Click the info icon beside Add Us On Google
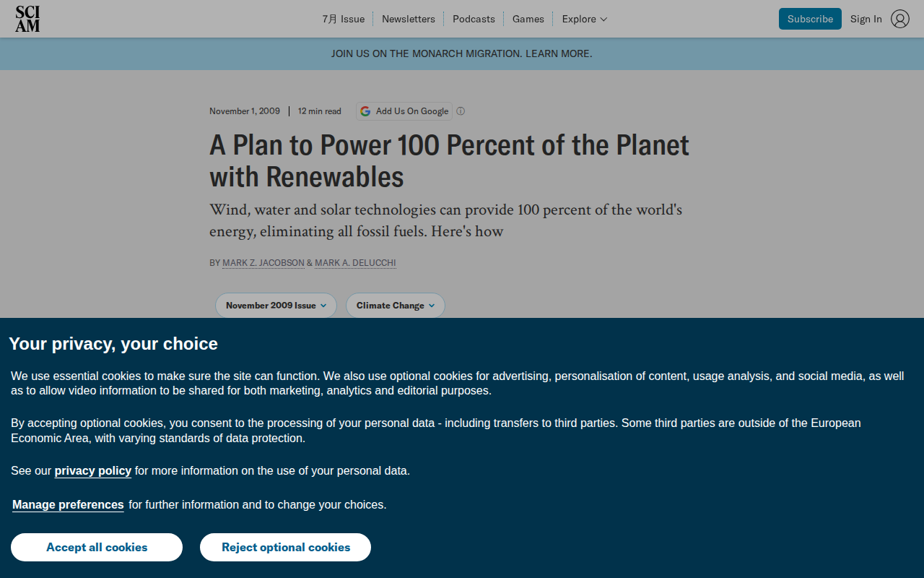 pyautogui.click(x=461, y=111)
